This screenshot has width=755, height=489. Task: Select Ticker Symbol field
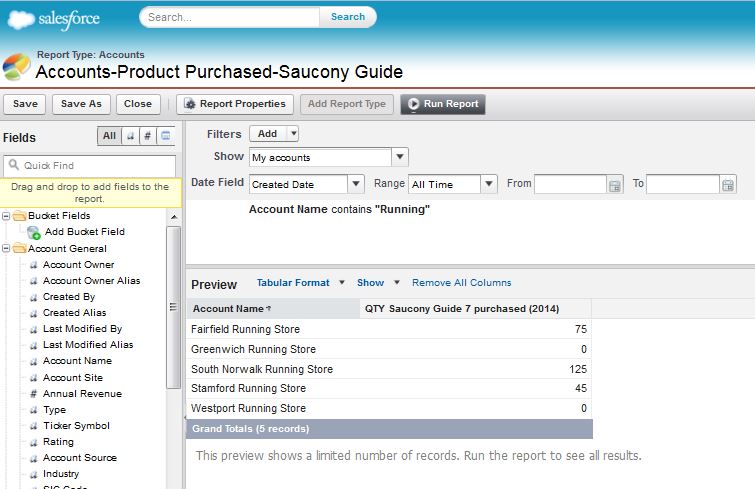tap(77, 425)
